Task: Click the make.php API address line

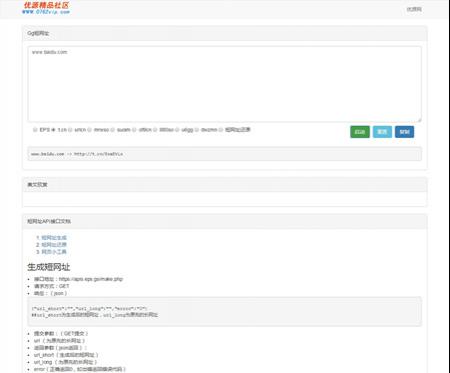Action: click(78, 279)
